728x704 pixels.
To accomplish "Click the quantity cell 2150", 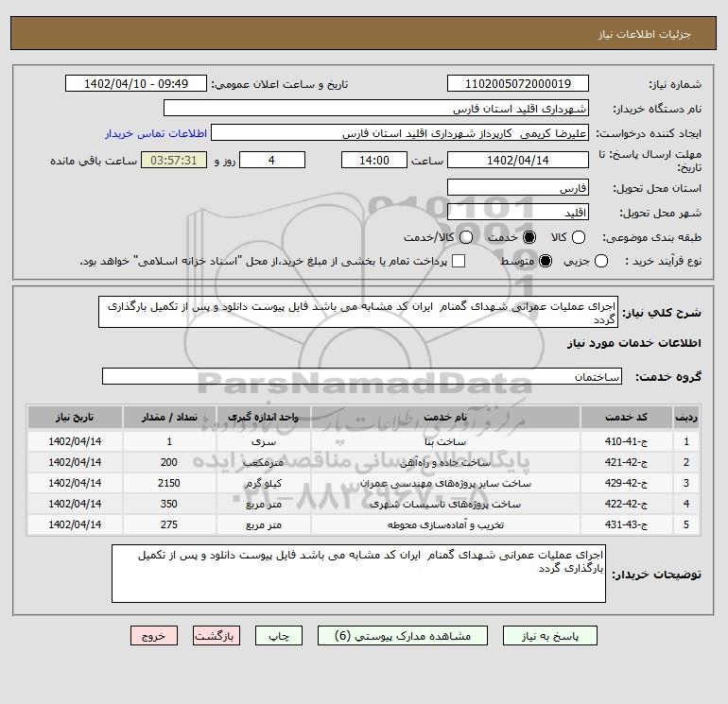I will pos(169,483).
